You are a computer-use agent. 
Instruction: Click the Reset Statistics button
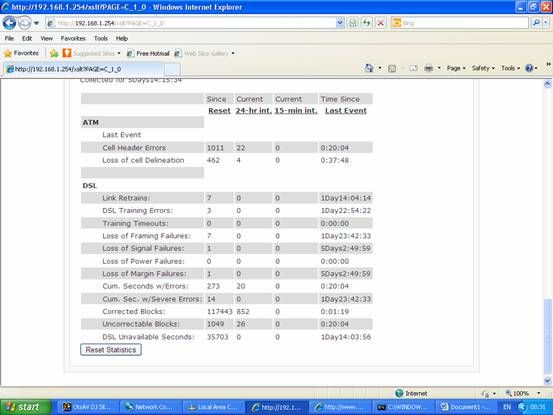pyautogui.click(x=111, y=350)
